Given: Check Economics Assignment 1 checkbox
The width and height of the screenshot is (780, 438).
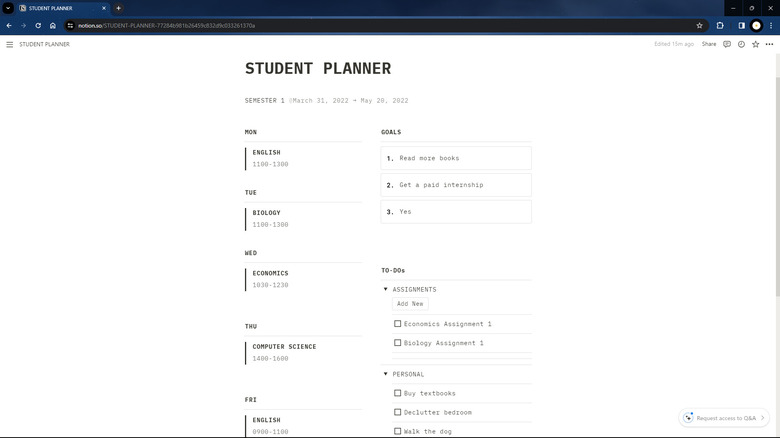Looking at the screenshot, I should point(397,324).
